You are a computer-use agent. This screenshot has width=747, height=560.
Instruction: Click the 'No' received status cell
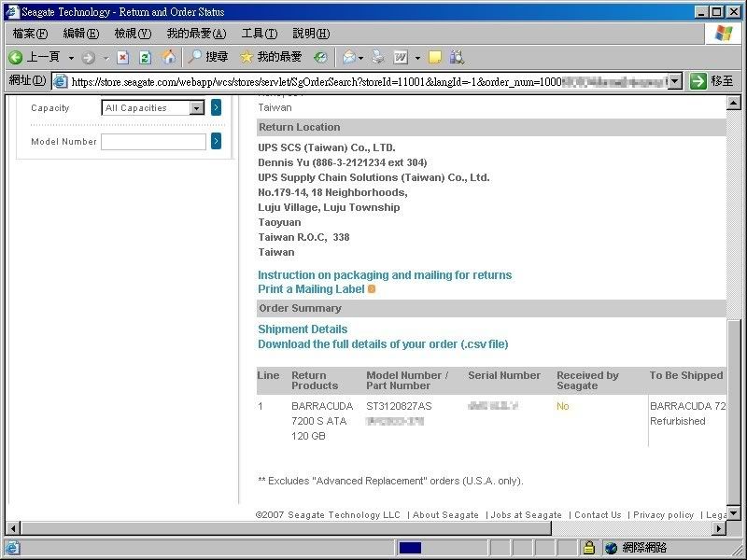563,406
